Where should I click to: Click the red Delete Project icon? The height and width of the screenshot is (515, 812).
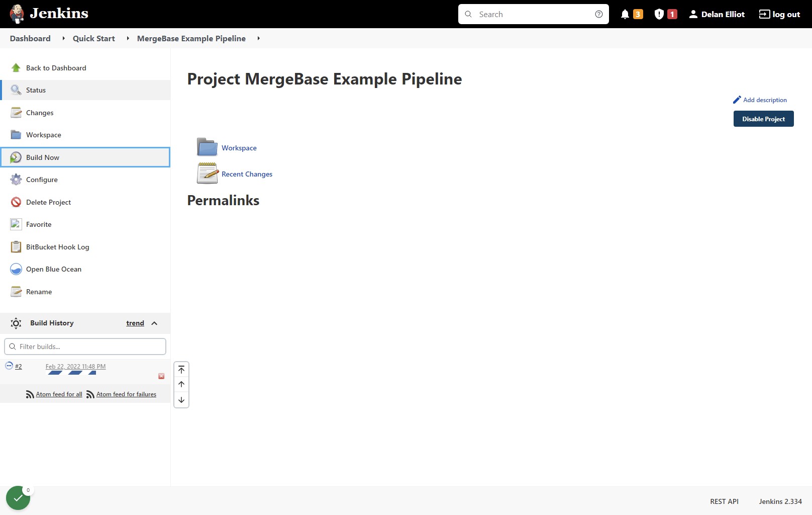tap(16, 202)
